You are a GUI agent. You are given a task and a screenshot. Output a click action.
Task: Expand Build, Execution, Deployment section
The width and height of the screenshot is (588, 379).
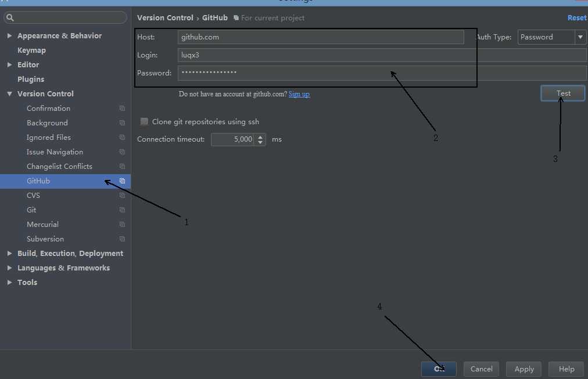pyautogui.click(x=9, y=253)
